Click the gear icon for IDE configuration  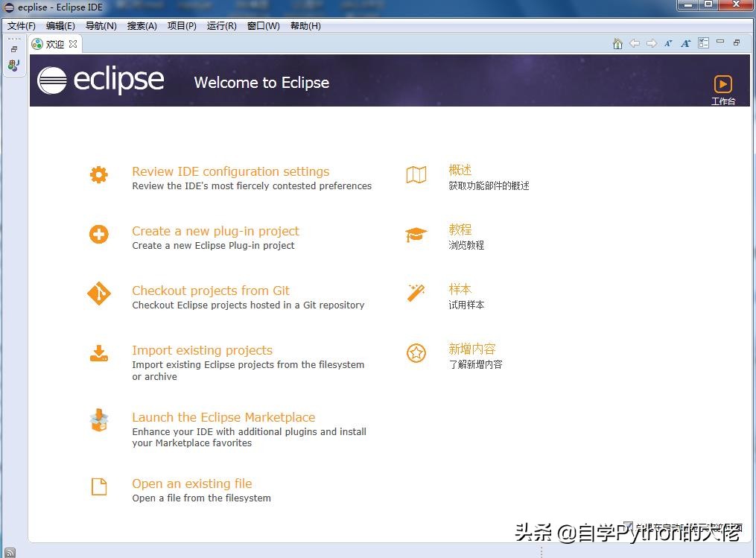pyautogui.click(x=99, y=174)
